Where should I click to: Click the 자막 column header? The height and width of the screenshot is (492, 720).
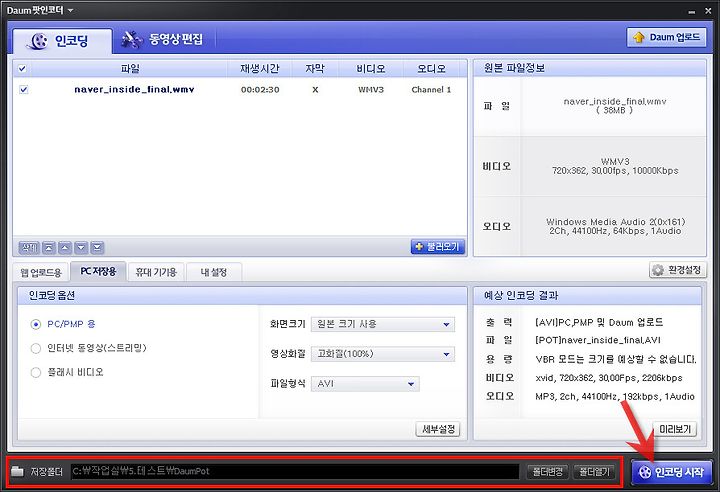click(x=315, y=69)
